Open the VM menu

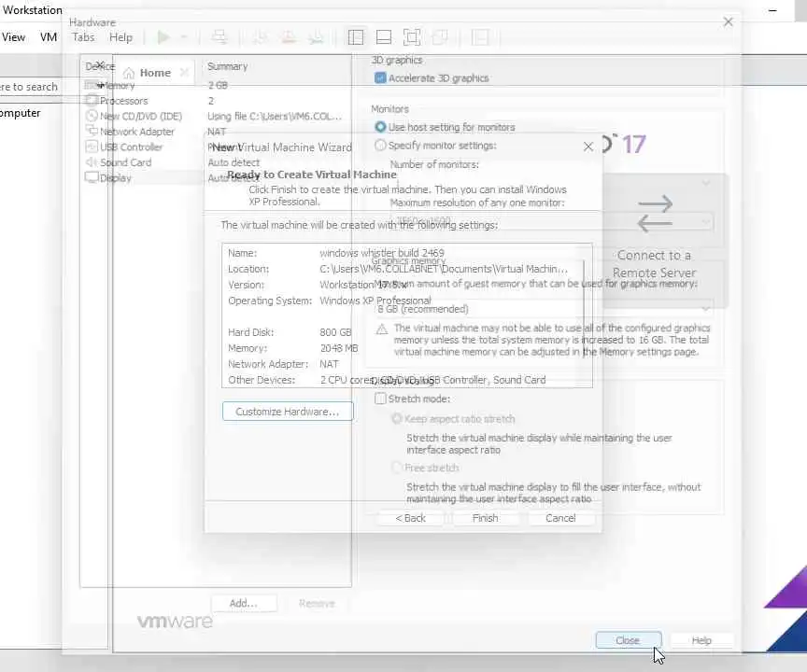tap(49, 37)
